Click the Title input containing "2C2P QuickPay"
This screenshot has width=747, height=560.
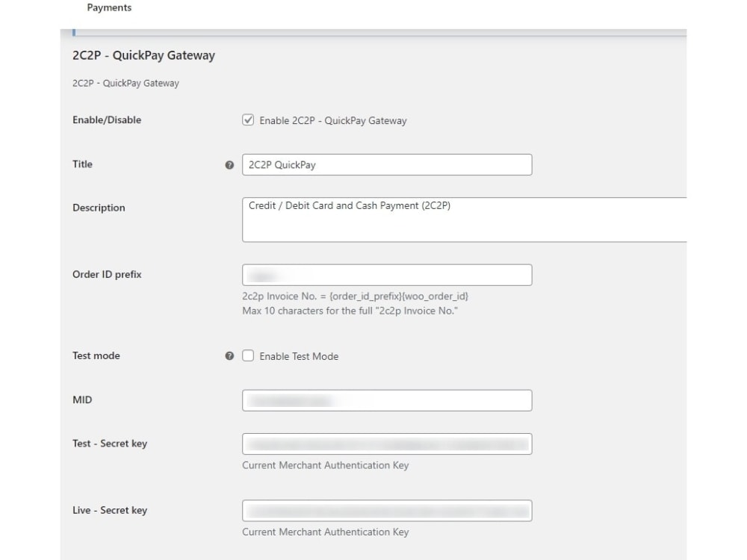pyautogui.click(x=388, y=164)
